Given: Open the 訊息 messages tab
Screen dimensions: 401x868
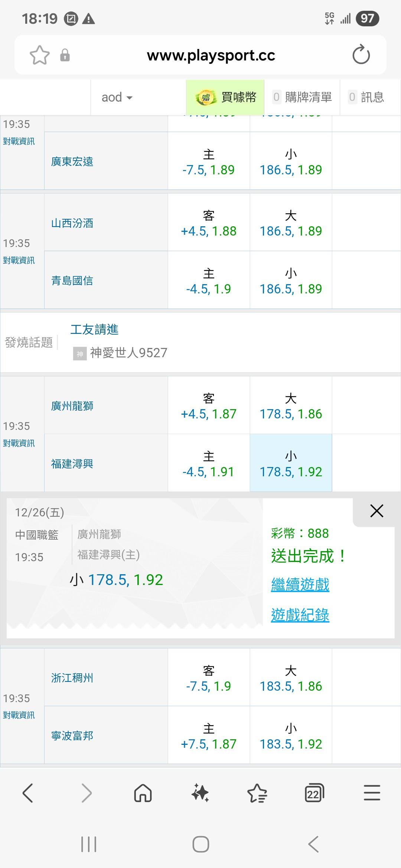Looking at the screenshot, I should pyautogui.click(x=366, y=98).
